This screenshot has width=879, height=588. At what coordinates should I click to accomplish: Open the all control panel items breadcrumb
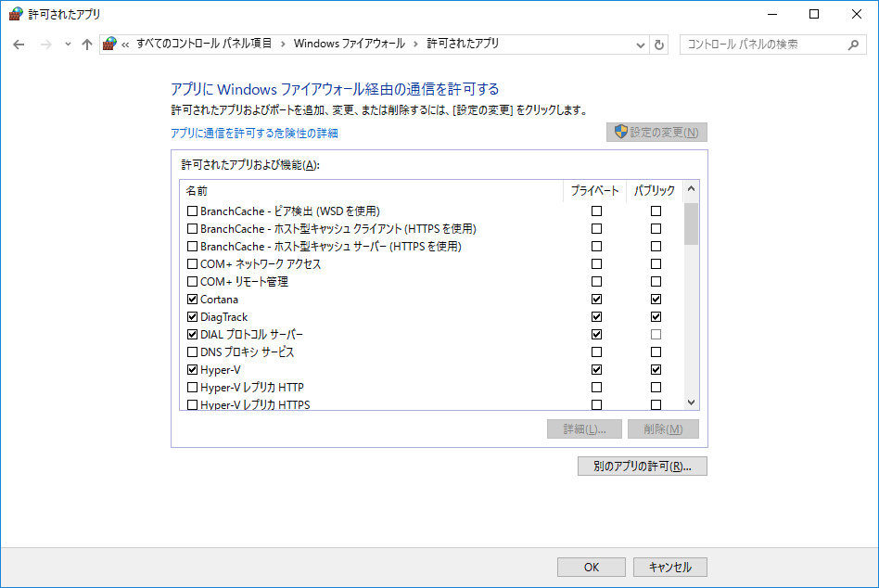tap(204, 44)
